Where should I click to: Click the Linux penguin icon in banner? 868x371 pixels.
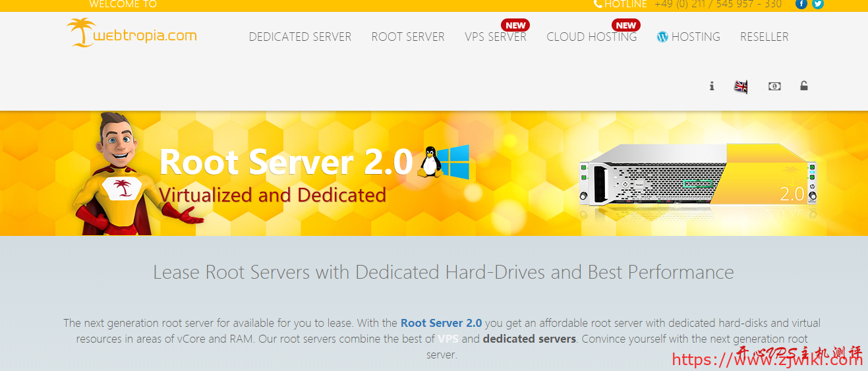click(429, 161)
